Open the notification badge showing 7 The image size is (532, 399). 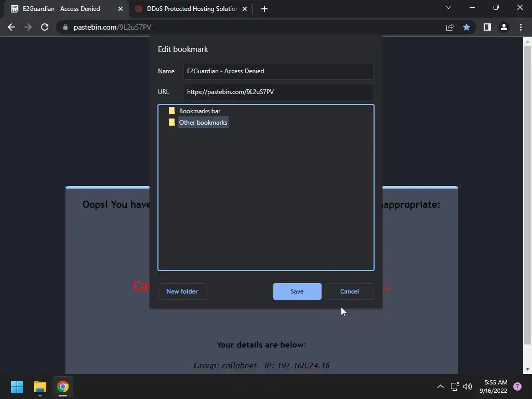click(x=517, y=387)
